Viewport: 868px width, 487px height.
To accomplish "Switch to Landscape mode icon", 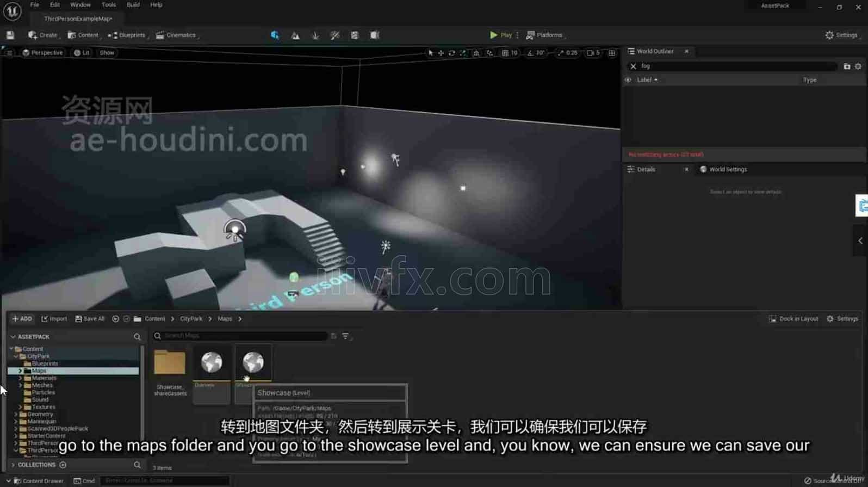I will (295, 35).
